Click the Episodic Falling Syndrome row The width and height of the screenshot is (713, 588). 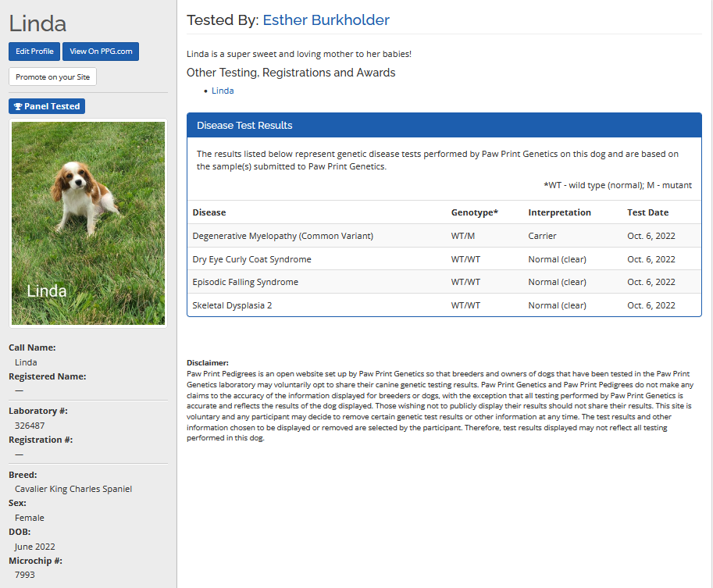coord(245,282)
